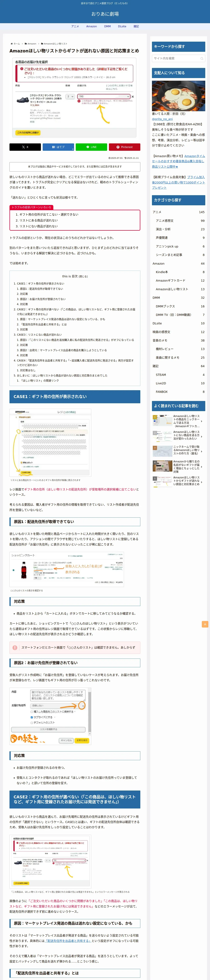Open the お届け先住所 list settings screenshot image
The image size is (210, 980).
coord(50,717)
